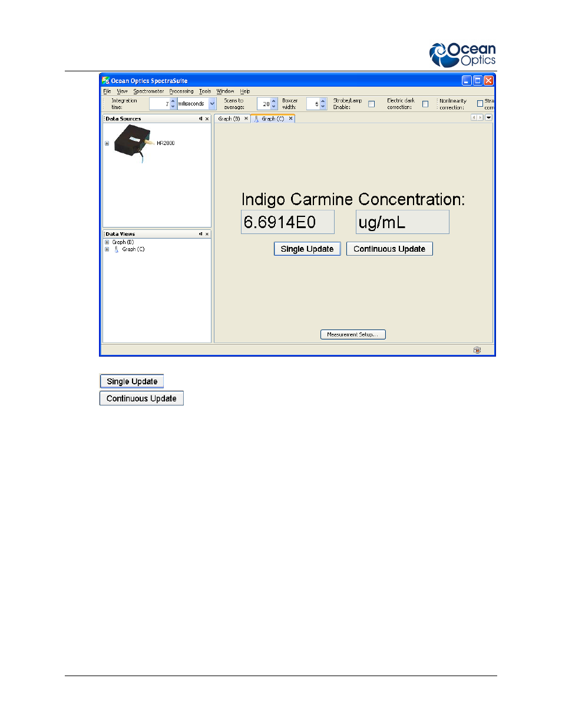Expand Graph (C) in Data Views
The width and height of the screenshot is (562, 728).
point(107,249)
